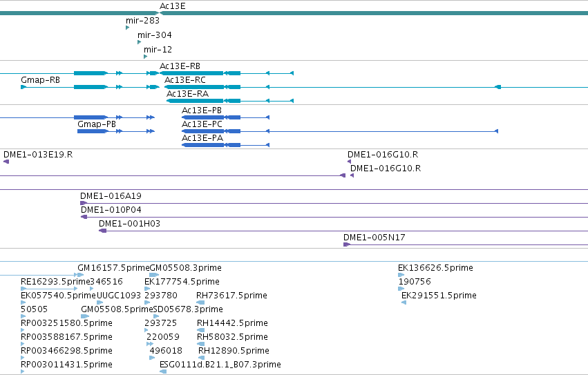Click the DME1-016A19 clone start marker
The width and height of the screenshot is (588, 375).
(x=83, y=203)
